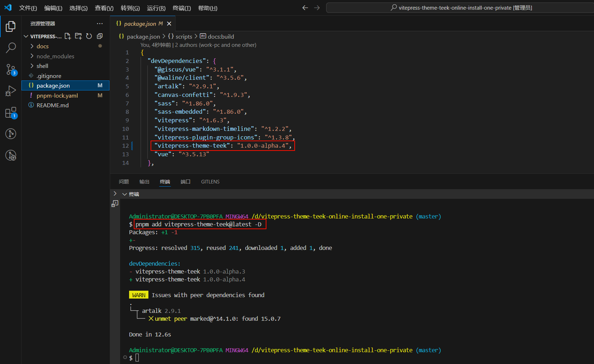
Task: Click the GitLens authors code lens
Action: point(216,45)
